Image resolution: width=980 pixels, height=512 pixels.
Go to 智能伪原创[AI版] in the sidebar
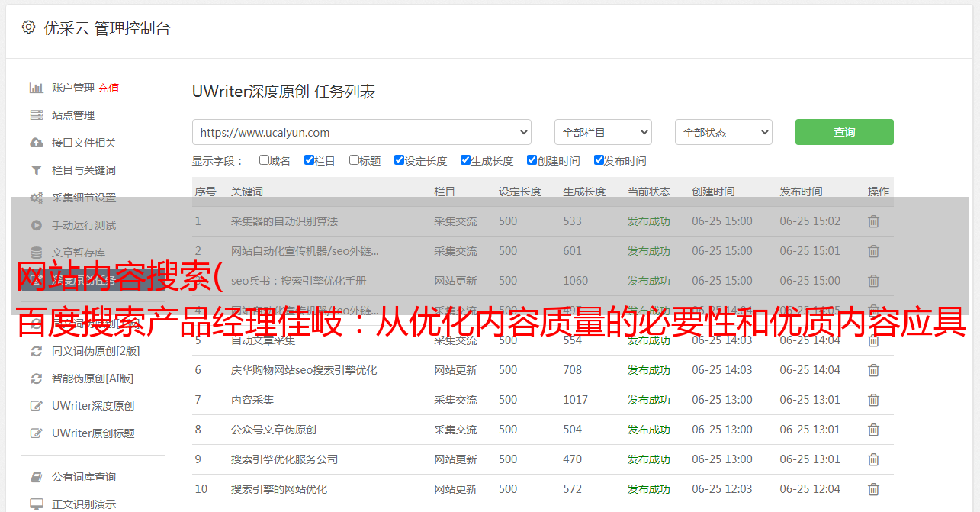[x=92, y=378]
